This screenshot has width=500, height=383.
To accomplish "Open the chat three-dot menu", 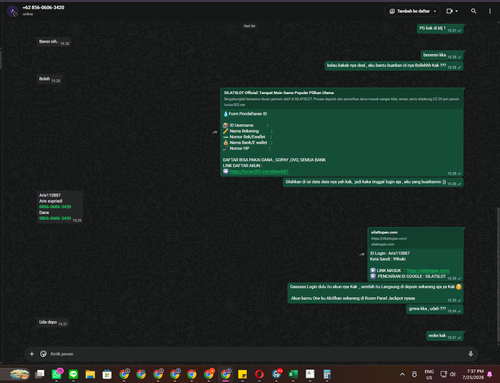I will coord(490,11).
